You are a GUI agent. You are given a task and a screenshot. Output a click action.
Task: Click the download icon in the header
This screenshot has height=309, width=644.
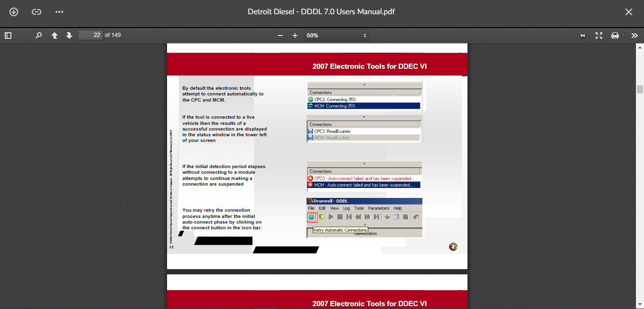(14, 12)
